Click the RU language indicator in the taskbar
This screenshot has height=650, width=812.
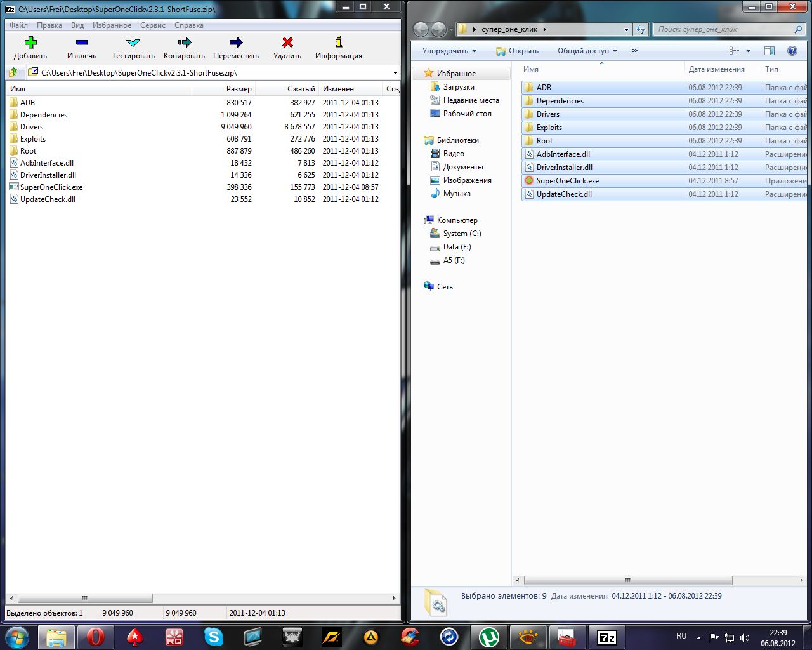click(x=681, y=636)
